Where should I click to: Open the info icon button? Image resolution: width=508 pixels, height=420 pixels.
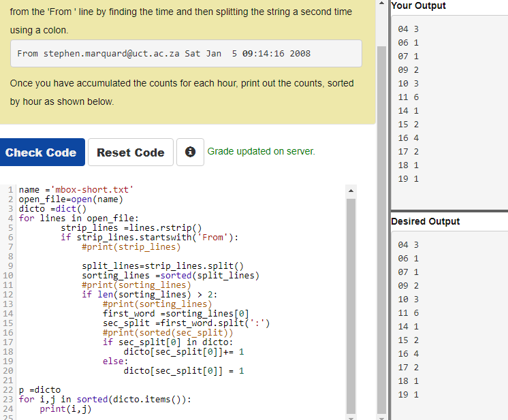[190, 152]
